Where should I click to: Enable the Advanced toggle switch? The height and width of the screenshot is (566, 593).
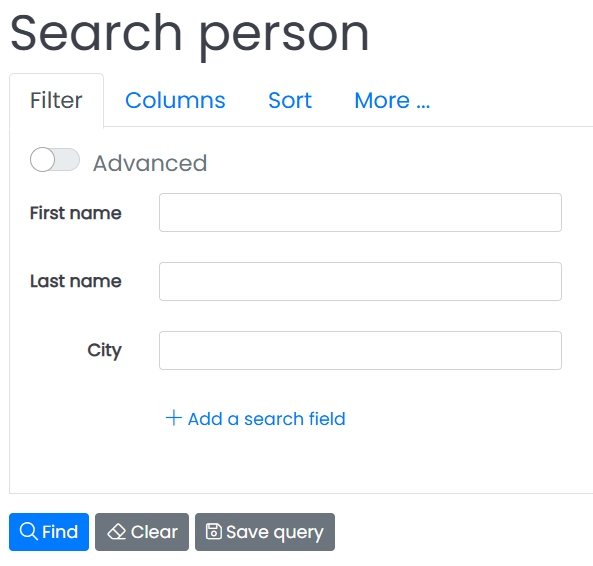55,160
